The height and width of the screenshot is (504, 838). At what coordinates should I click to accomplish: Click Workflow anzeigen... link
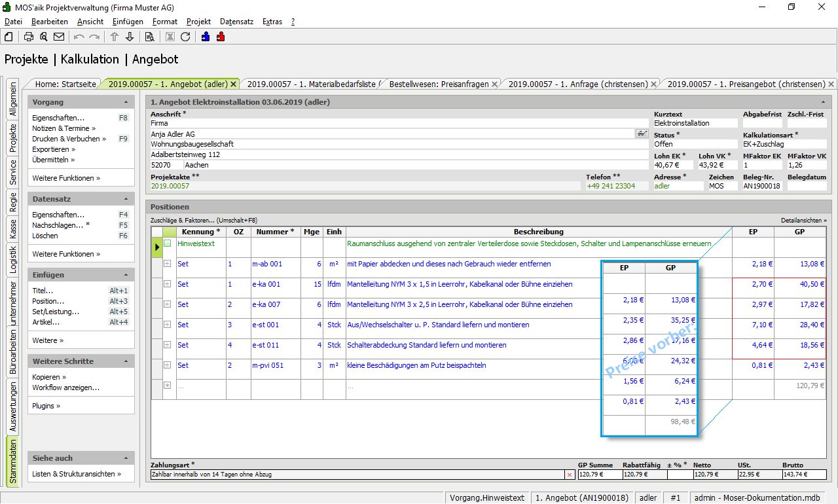(65, 387)
